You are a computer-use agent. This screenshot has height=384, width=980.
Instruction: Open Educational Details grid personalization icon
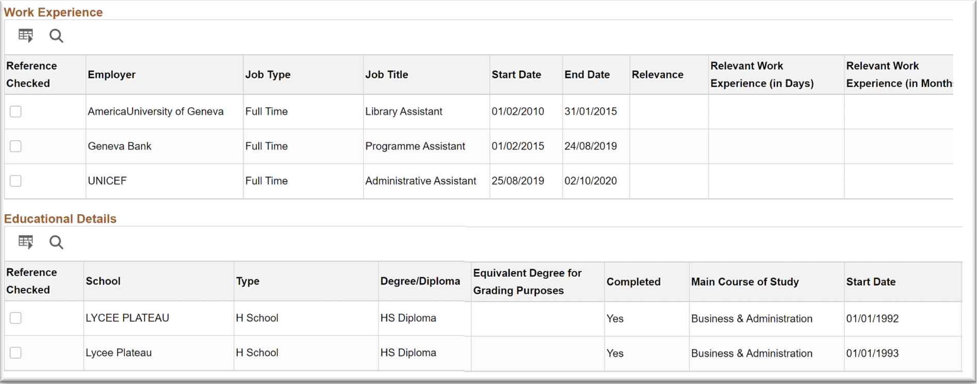(x=25, y=242)
